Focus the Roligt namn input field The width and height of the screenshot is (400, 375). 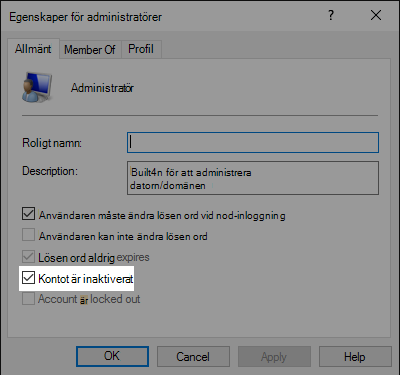click(x=253, y=143)
